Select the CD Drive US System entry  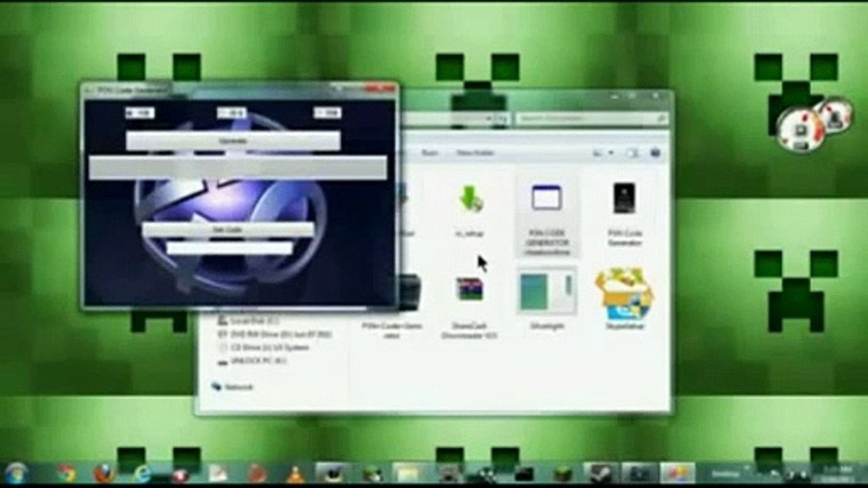[x=263, y=347]
